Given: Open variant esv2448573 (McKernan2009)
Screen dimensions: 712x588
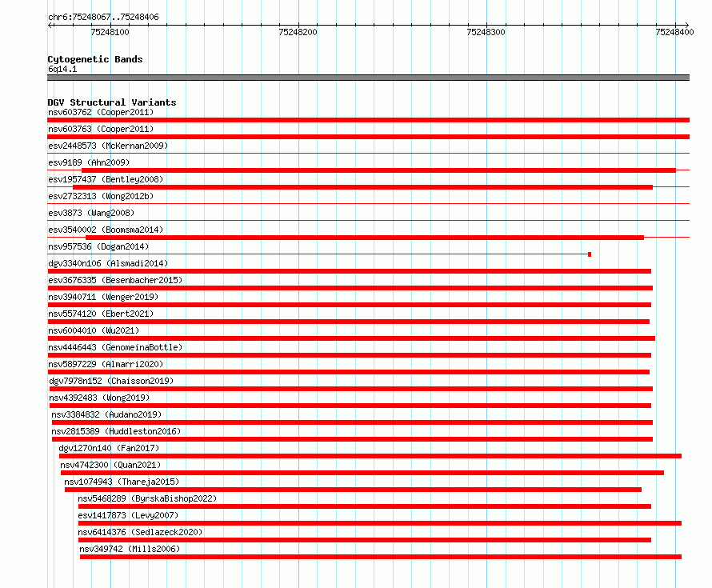Looking at the screenshot, I should tap(108, 146).
